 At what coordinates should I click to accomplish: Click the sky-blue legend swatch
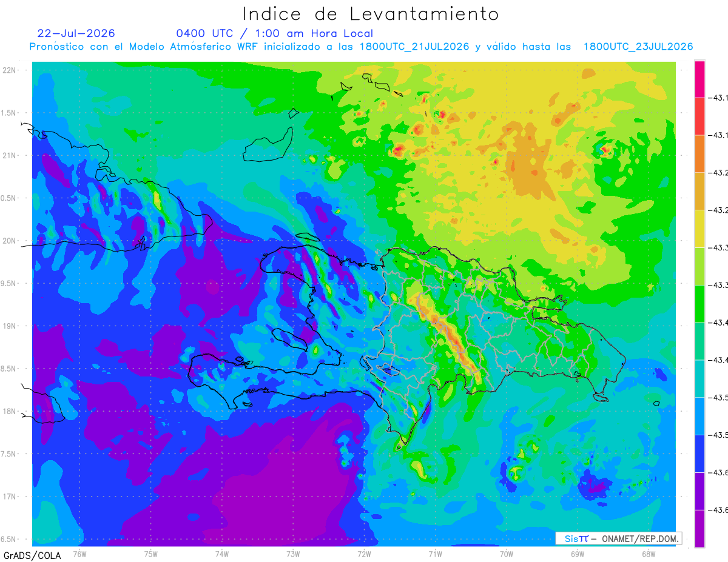coord(699,416)
